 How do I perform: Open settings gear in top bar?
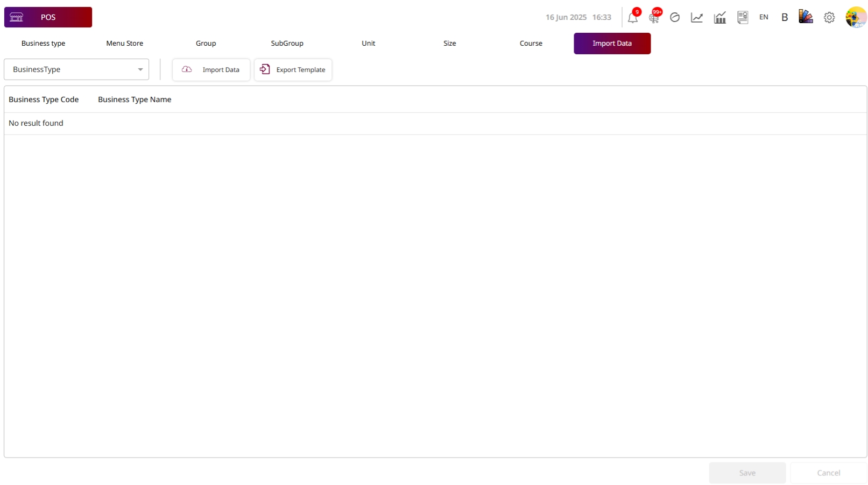tap(829, 18)
